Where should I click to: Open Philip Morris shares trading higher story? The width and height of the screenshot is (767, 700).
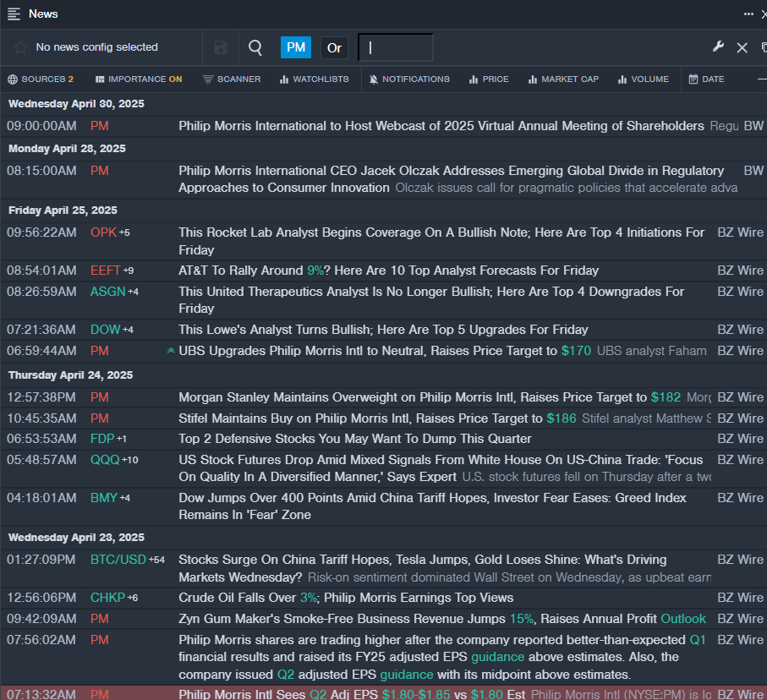442,657
